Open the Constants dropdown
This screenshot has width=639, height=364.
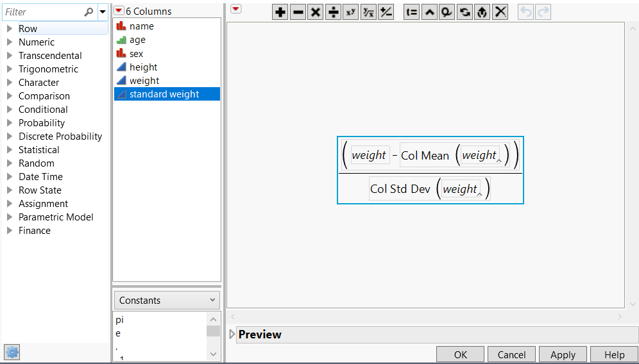(167, 301)
